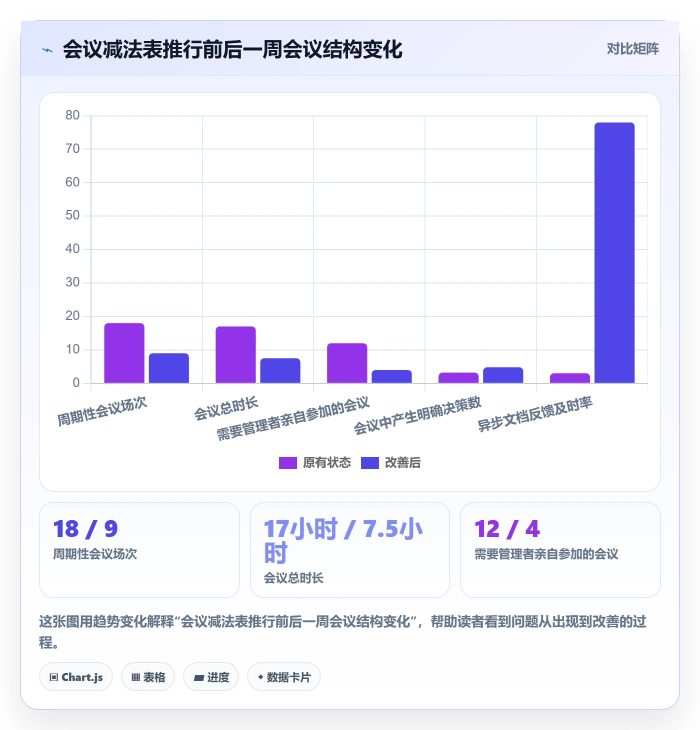
Task: Open the 18 / 9 周期性会议场次 card
Action: (x=139, y=550)
